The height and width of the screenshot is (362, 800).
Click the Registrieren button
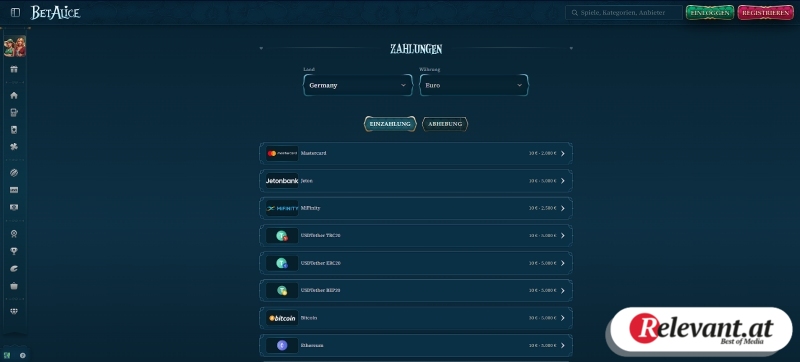[766, 13]
